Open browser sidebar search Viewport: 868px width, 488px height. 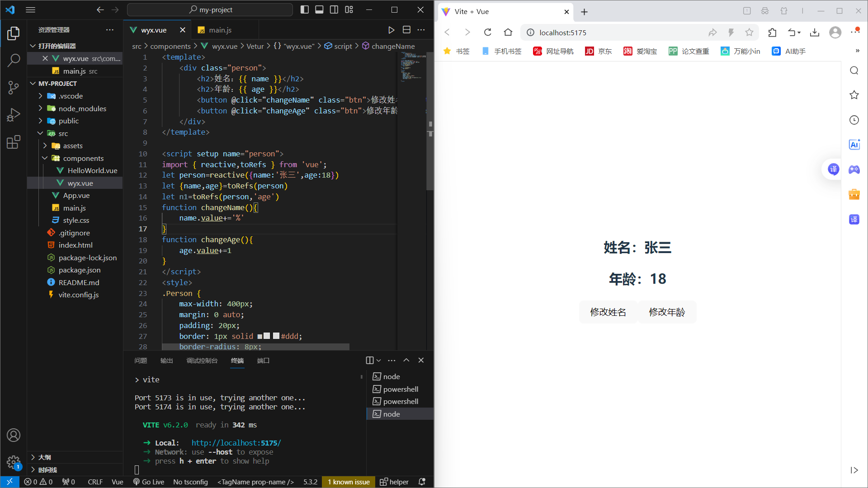point(854,70)
